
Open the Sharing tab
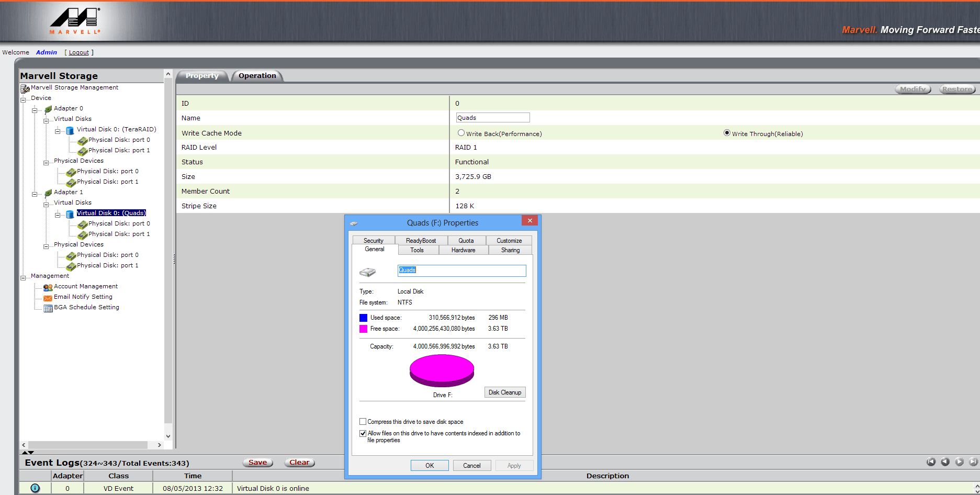pos(510,250)
